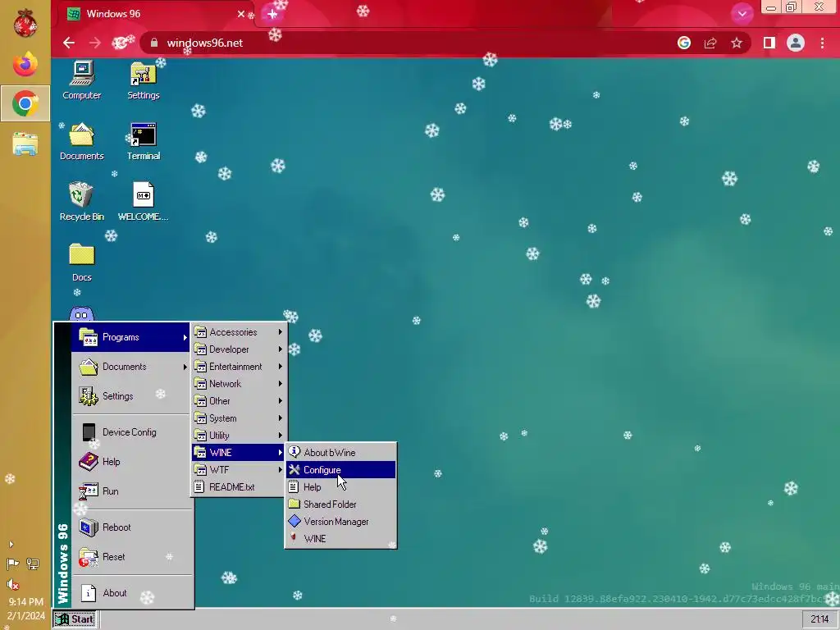Expand the Network submenu
This screenshot has height=630, width=840.
click(238, 384)
